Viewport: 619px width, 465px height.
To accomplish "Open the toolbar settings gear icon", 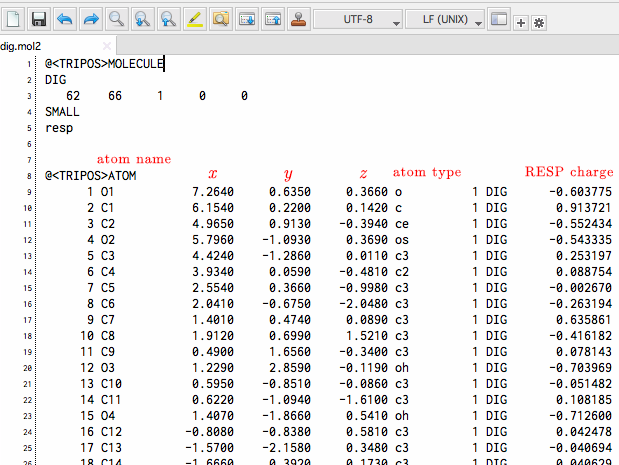I will pos(539,23).
